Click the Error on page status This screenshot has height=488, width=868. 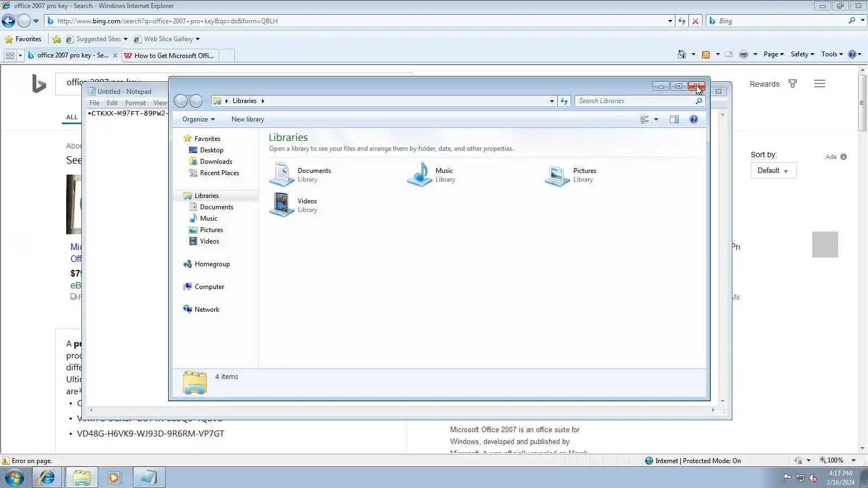[32, 461]
